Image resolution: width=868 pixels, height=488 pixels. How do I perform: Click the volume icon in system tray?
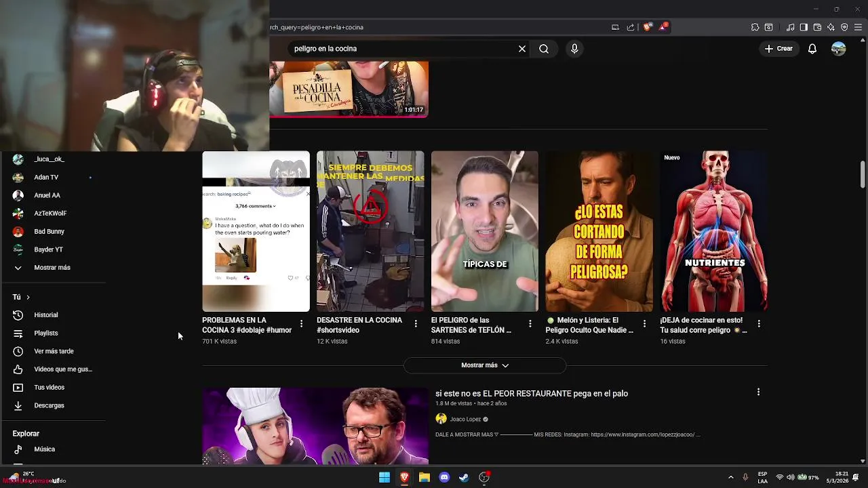pyautogui.click(x=790, y=477)
